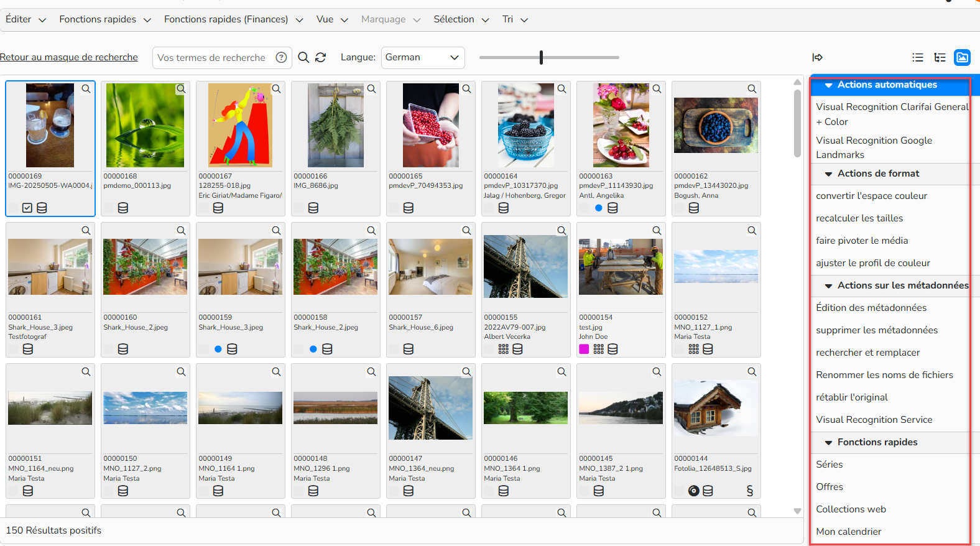Image resolution: width=980 pixels, height=546 pixels.
Task: Select rétablir l'original
Action: point(852,397)
